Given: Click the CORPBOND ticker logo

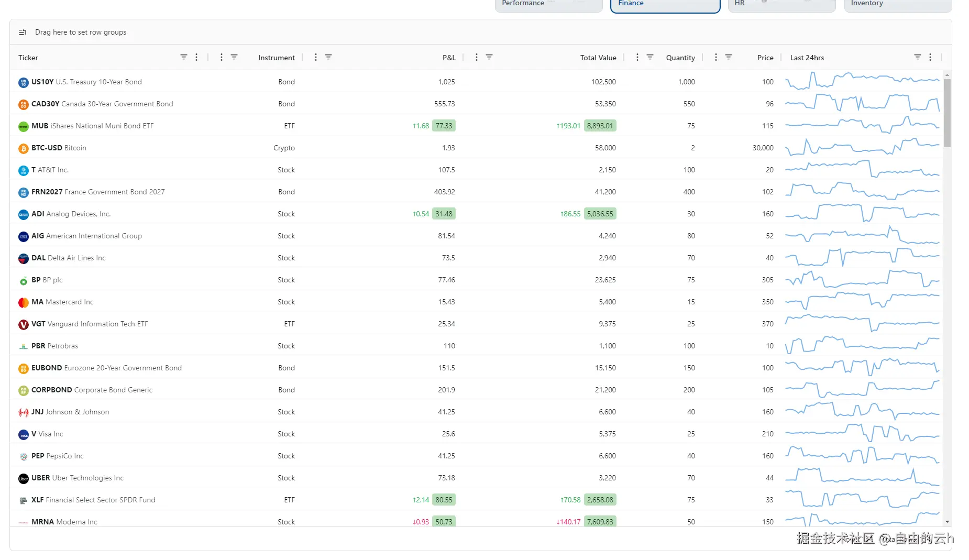Looking at the screenshot, I should click(24, 390).
